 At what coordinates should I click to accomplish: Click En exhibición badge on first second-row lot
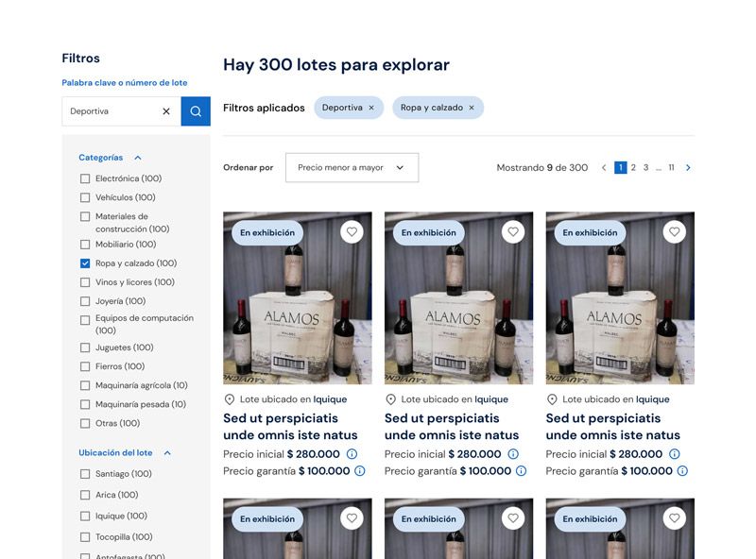(x=267, y=519)
